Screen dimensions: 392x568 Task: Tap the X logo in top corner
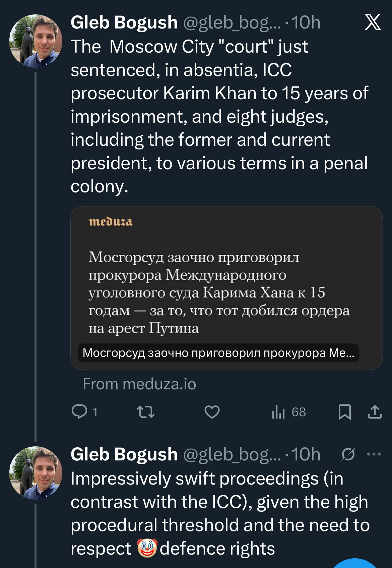coord(373,22)
